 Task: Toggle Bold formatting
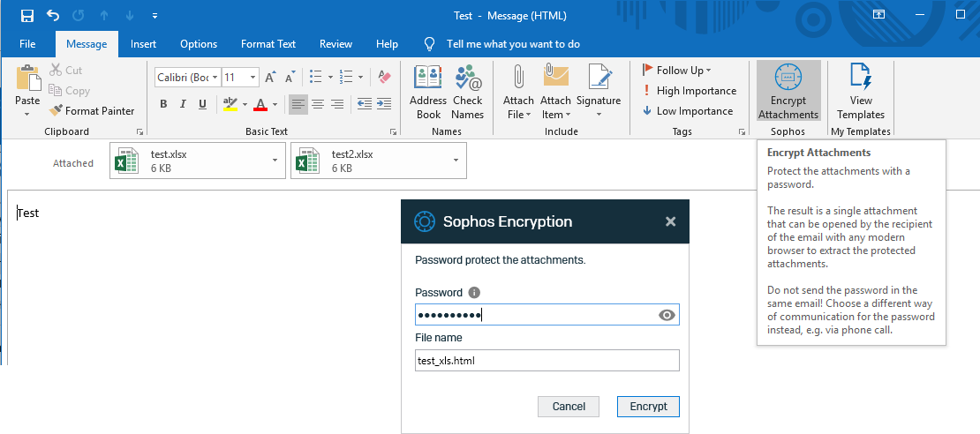pyautogui.click(x=163, y=104)
